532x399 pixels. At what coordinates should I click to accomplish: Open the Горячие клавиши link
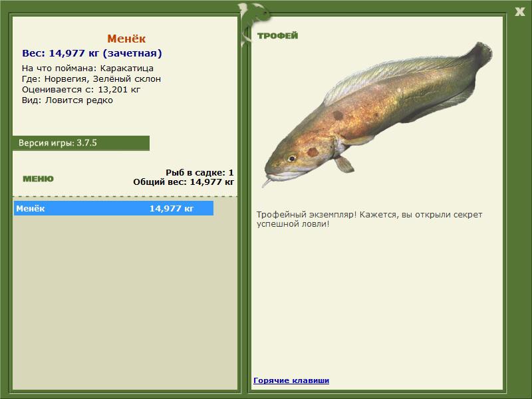(x=291, y=380)
